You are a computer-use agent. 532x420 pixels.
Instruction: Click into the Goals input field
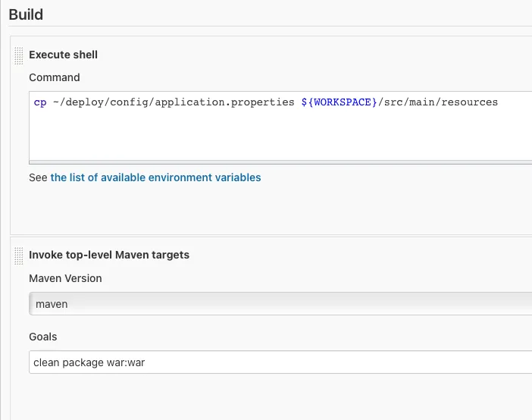pos(280,362)
